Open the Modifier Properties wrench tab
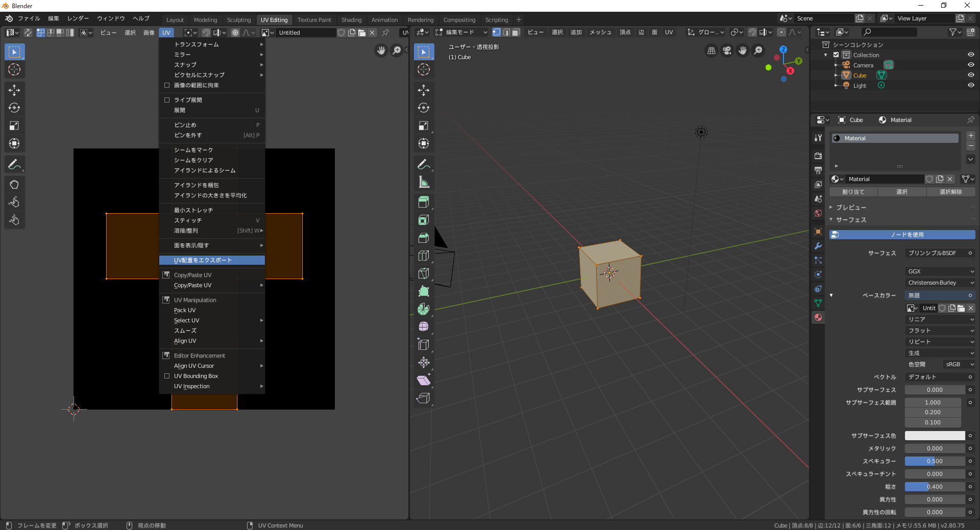Screen dimensions: 980x530 pos(818,246)
